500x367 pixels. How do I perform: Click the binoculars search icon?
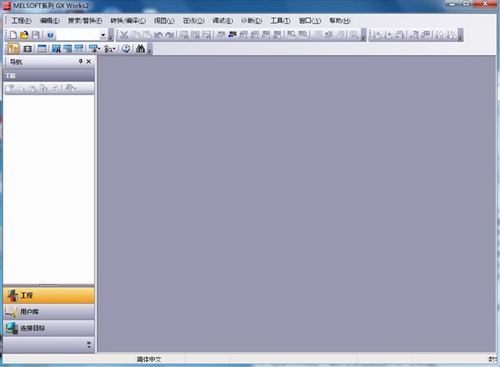click(140, 49)
